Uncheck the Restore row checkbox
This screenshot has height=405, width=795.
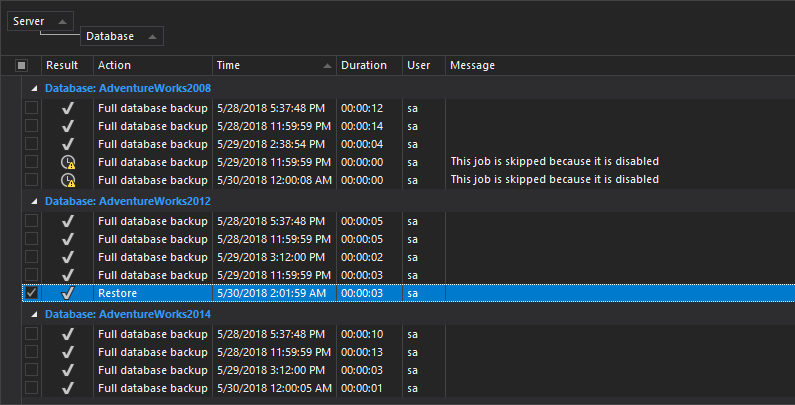click(x=31, y=294)
